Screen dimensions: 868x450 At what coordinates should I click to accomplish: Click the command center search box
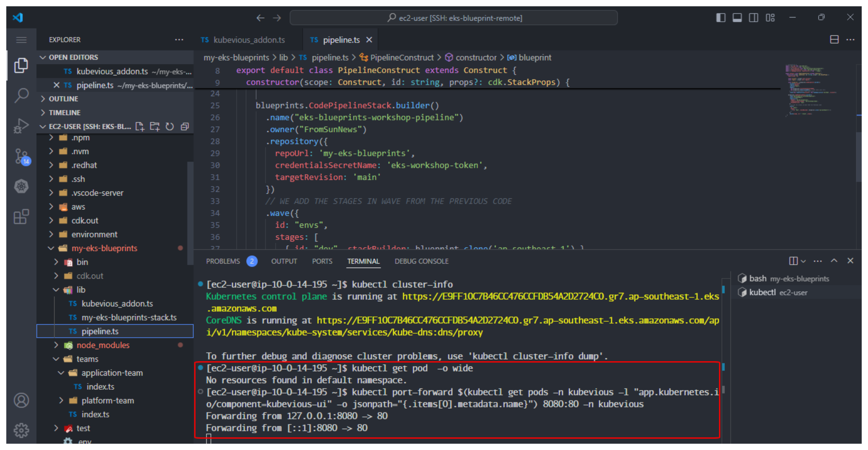point(453,18)
